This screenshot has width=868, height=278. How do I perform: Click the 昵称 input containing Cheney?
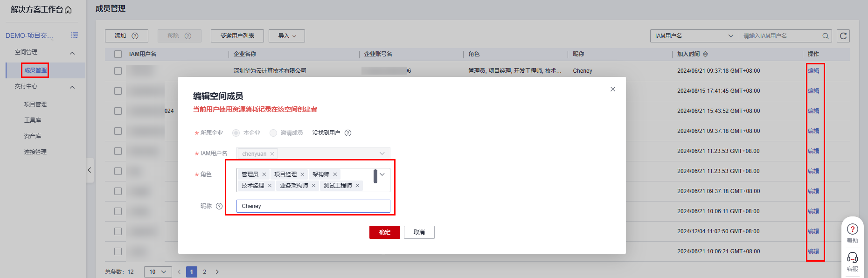313,206
